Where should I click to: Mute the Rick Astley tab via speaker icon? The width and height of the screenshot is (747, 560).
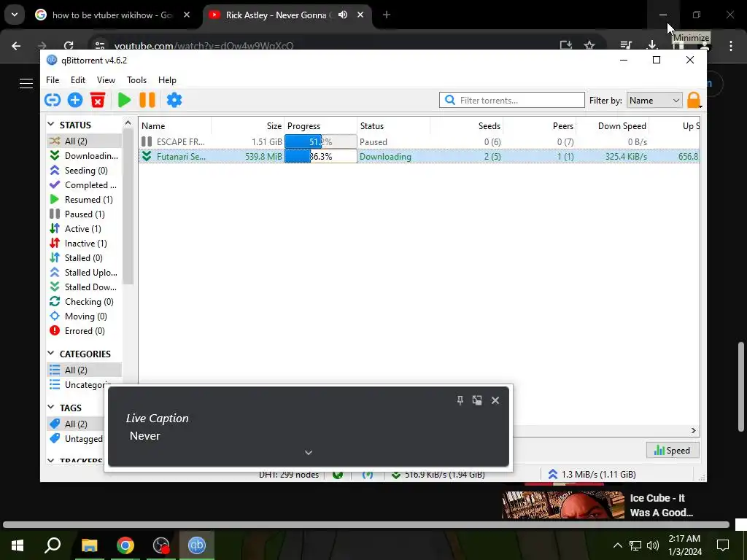343,15
